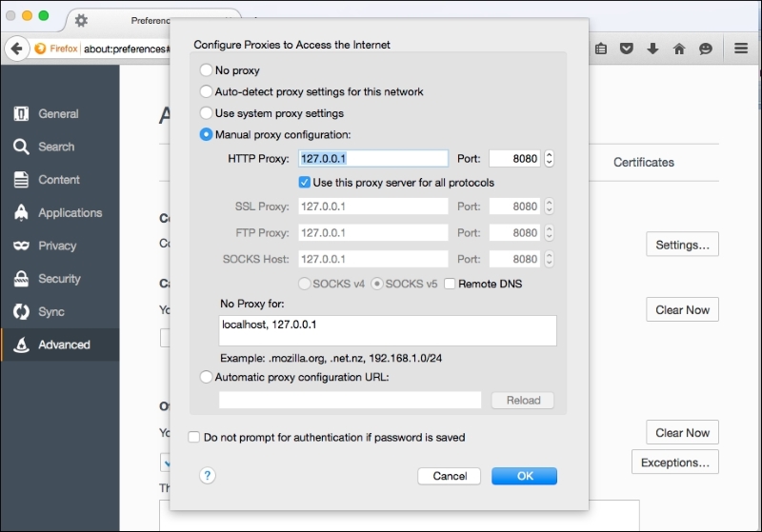Open the hamburger menu button
The image size is (762, 532).
[x=741, y=49]
